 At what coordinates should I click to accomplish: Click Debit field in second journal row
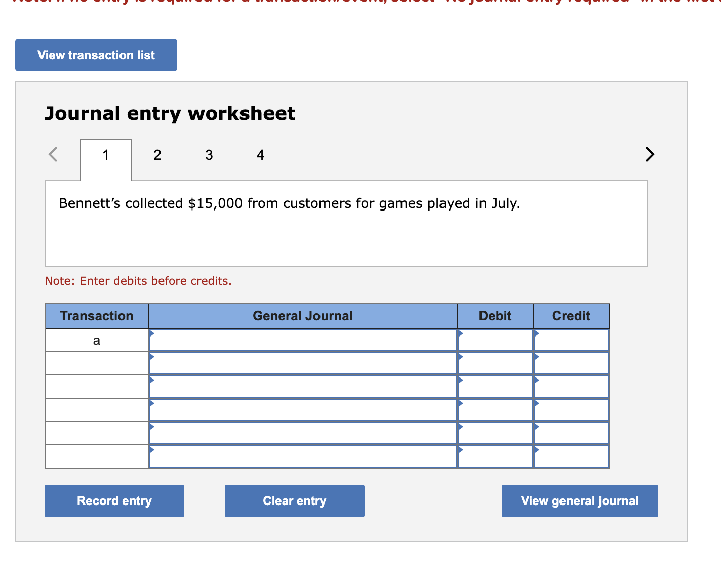[495, 363]
